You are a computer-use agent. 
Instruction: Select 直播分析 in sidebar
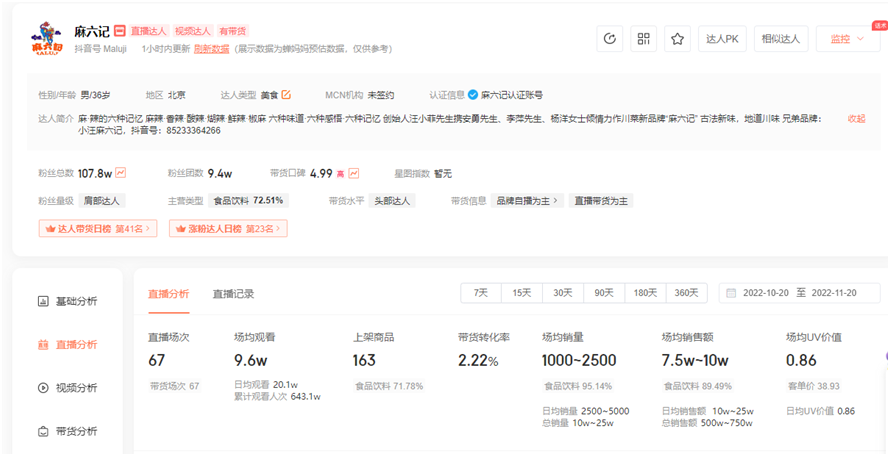coord(76,345)
